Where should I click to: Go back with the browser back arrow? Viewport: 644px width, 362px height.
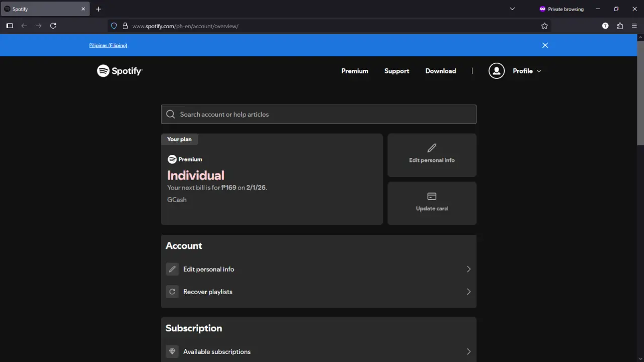pyautogui.click(x=24, y=26)
